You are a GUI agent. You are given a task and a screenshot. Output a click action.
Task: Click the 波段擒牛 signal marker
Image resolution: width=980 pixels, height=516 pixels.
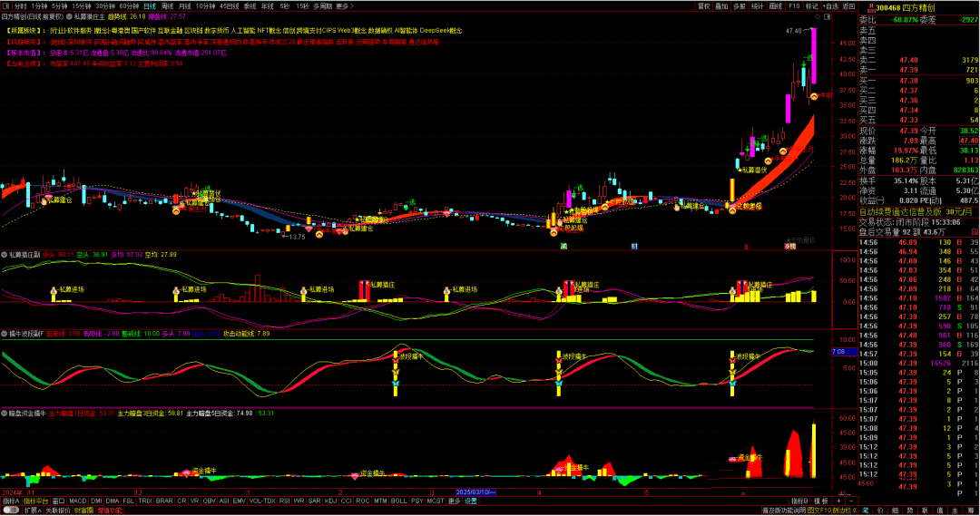396,357
